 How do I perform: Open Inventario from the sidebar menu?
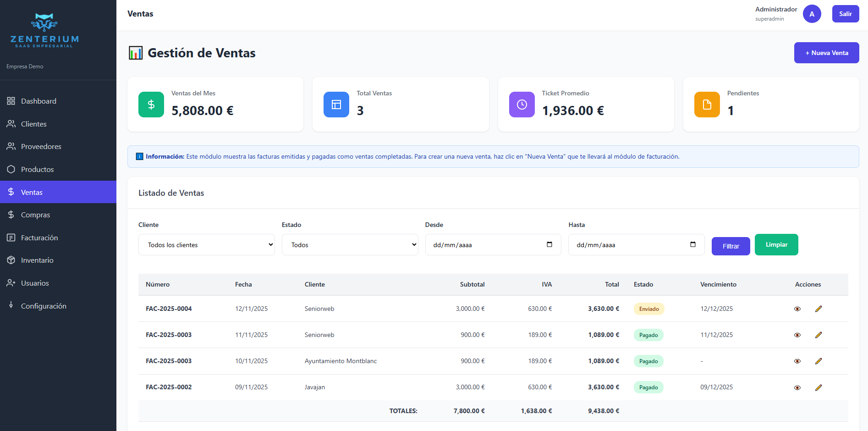click(37, 260)
